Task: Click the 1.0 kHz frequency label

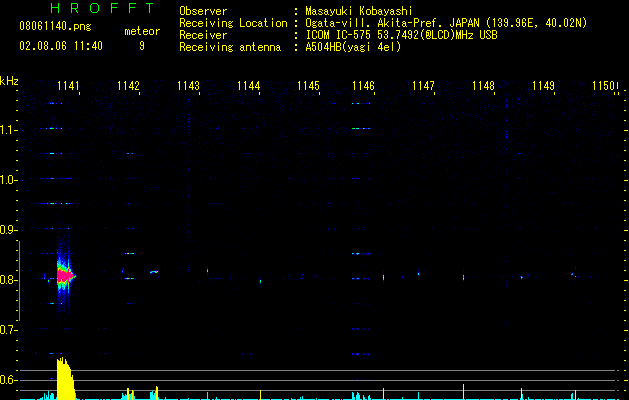Action: coord(8,180)
